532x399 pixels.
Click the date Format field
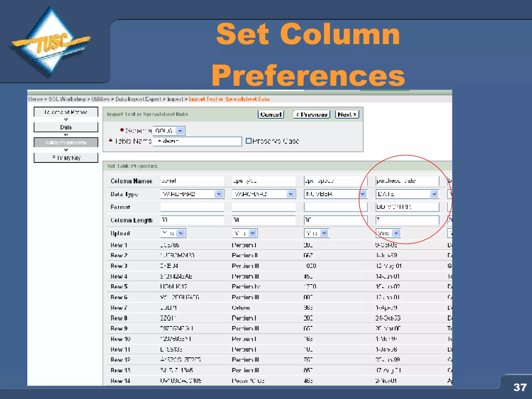pyautogui.click(x=407, y=207)
